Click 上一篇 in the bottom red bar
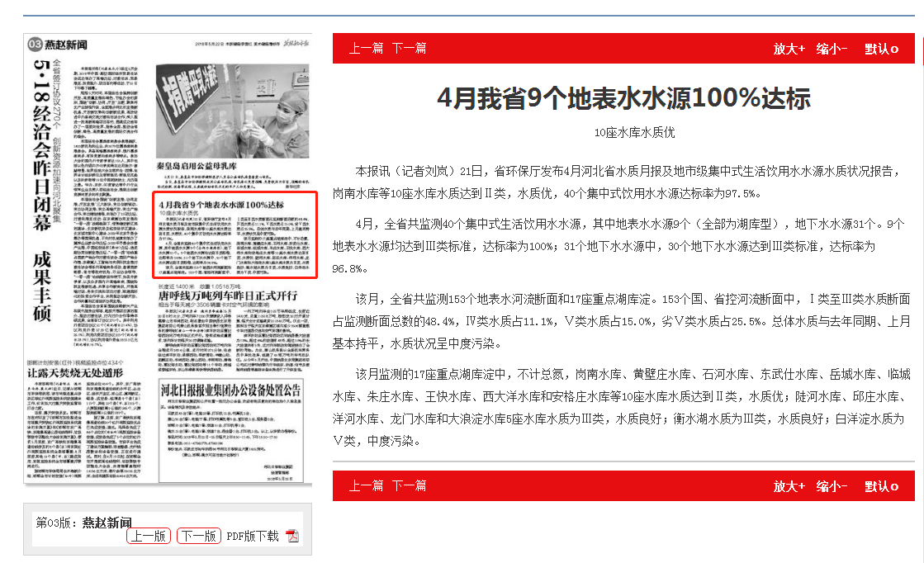The height and width of the screenshot is (563, 924). tap(366, 485)
